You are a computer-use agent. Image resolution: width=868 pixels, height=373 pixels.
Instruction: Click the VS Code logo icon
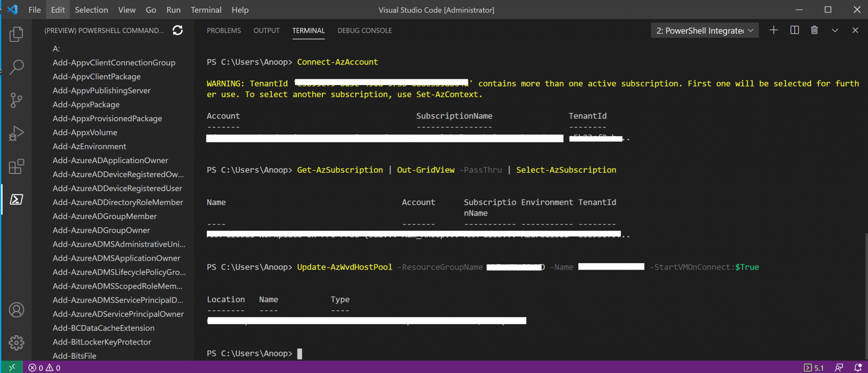(x=12, y=9)
